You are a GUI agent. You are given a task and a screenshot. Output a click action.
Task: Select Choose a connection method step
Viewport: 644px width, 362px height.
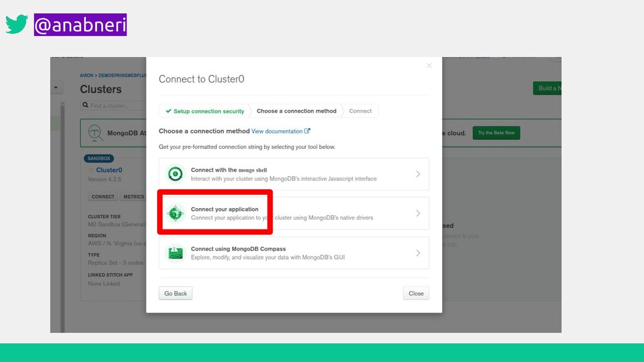(296, 111)
